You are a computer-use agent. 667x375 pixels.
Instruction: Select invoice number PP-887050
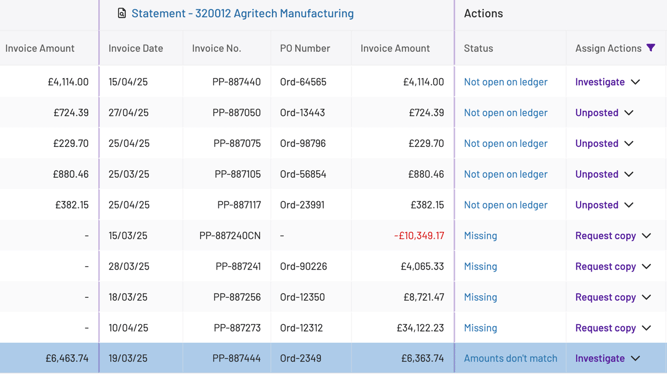pyautogui.click(x=237, y=113)
